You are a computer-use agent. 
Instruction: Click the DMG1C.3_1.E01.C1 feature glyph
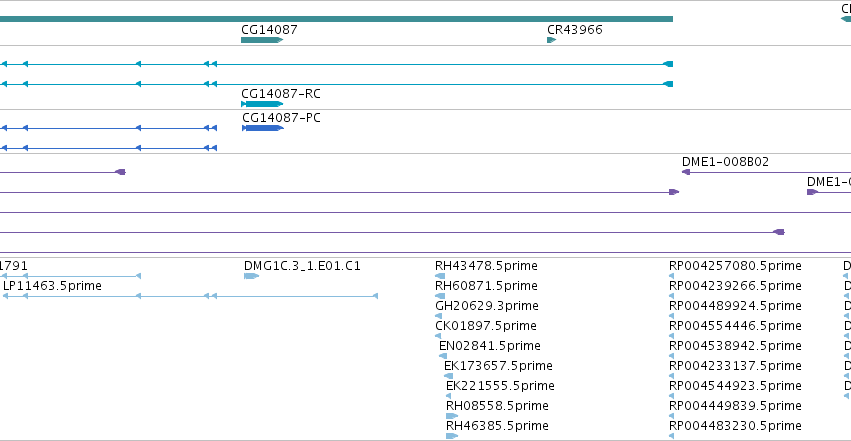coord(251,276)
